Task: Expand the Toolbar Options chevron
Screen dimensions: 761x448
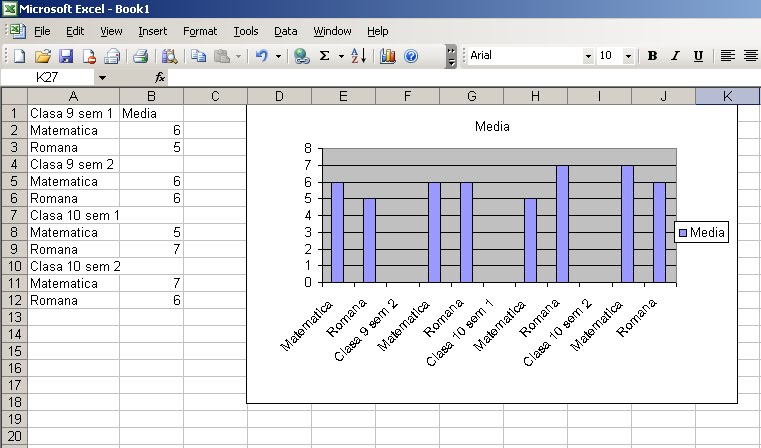Action: [x=451, y=56]
